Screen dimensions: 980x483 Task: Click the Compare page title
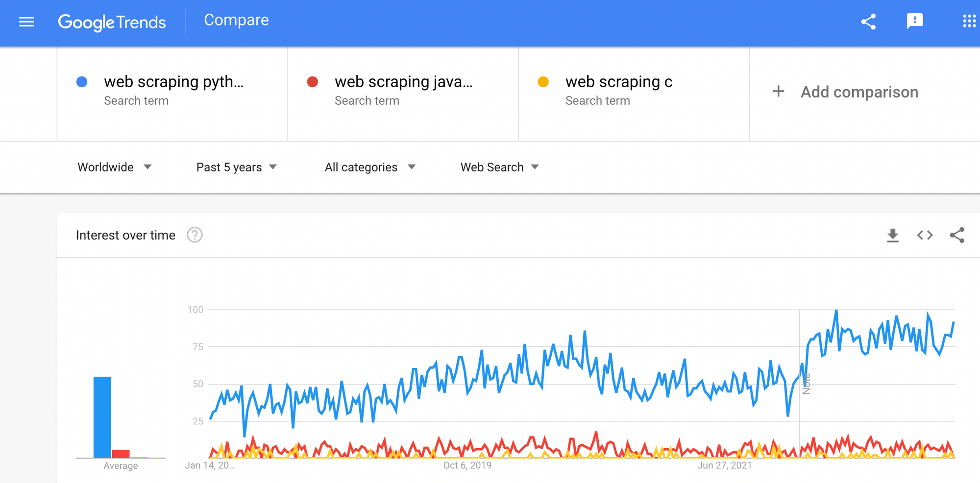click(236, 20)
